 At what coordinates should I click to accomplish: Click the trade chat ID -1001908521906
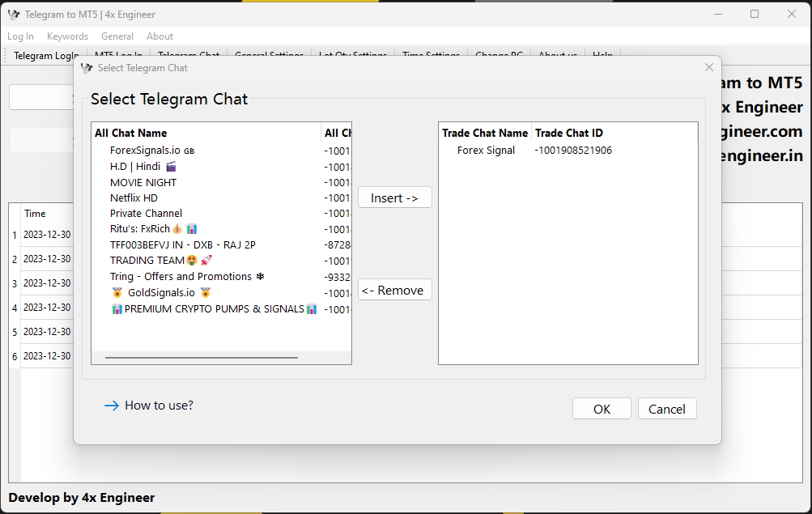(x=572, y=150)
